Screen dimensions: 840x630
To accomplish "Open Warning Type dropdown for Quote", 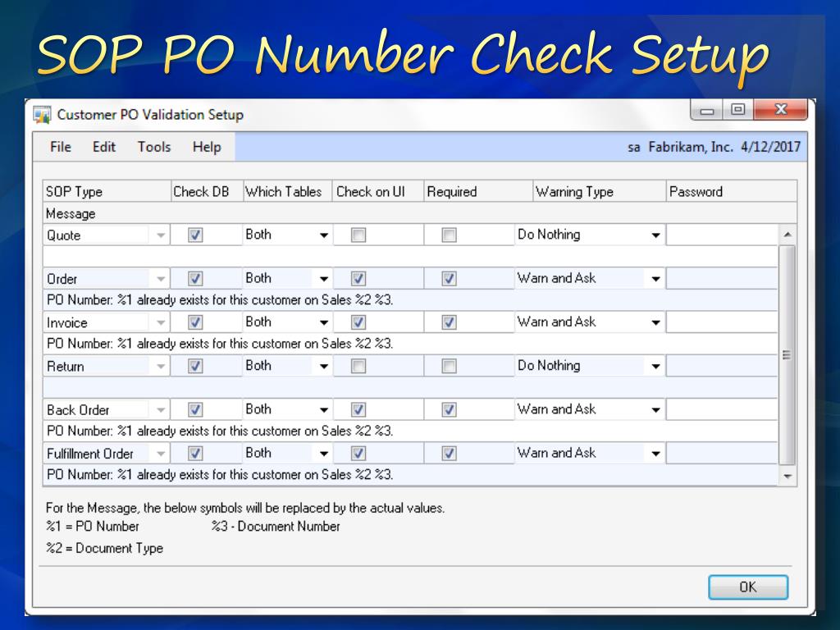I will (655, 235).
